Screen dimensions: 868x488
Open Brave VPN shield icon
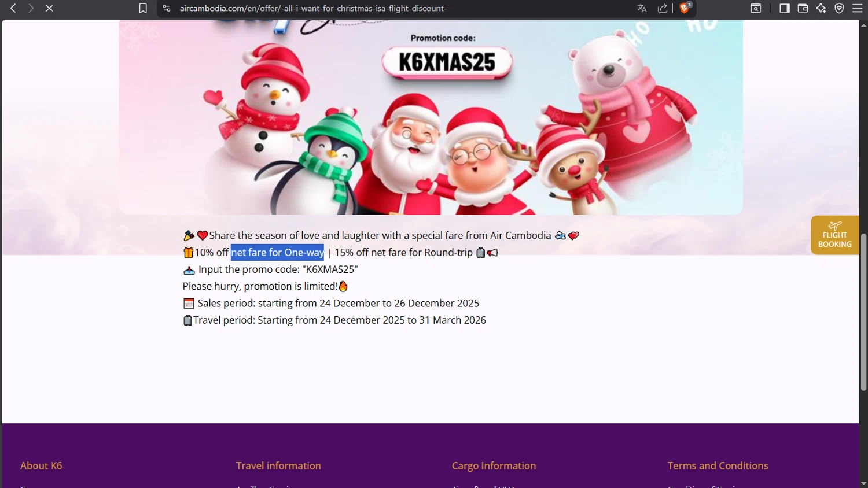click(839, 8)
